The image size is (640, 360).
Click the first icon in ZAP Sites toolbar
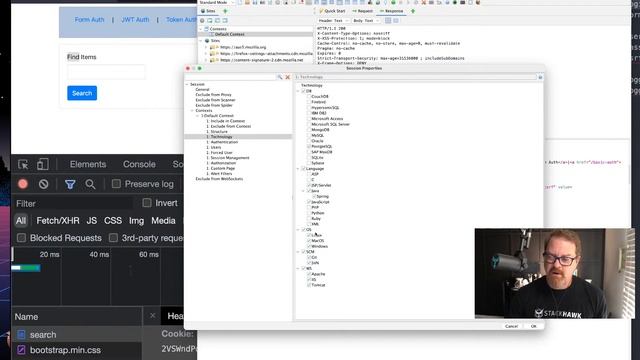coord(202,20)
